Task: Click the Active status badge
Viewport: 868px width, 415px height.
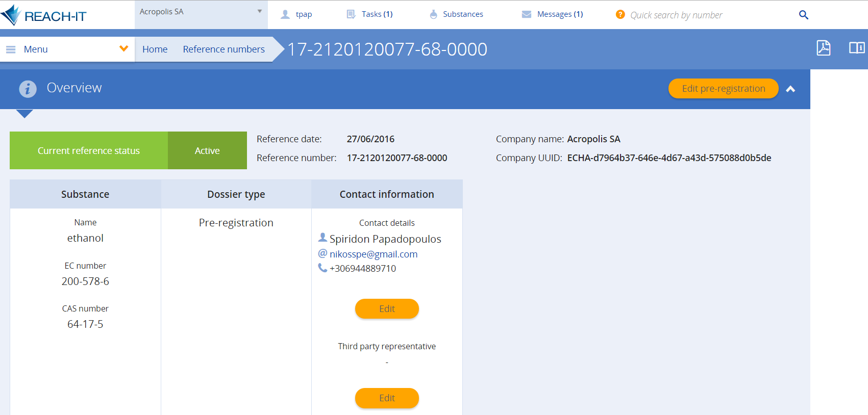Action: (207, 150)
